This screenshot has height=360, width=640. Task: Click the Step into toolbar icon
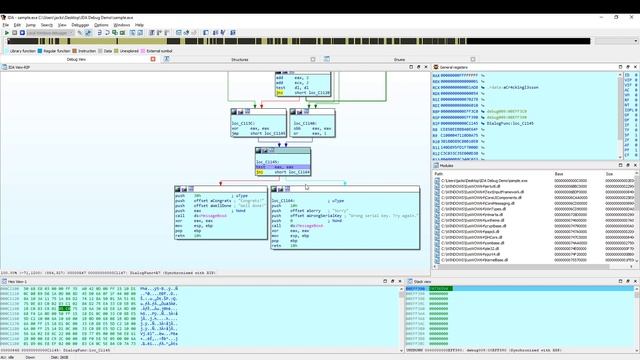[x=99, y=33]
